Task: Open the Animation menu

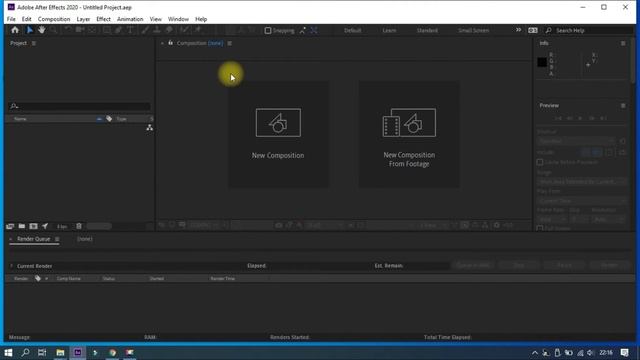Action: coord(130,19)
